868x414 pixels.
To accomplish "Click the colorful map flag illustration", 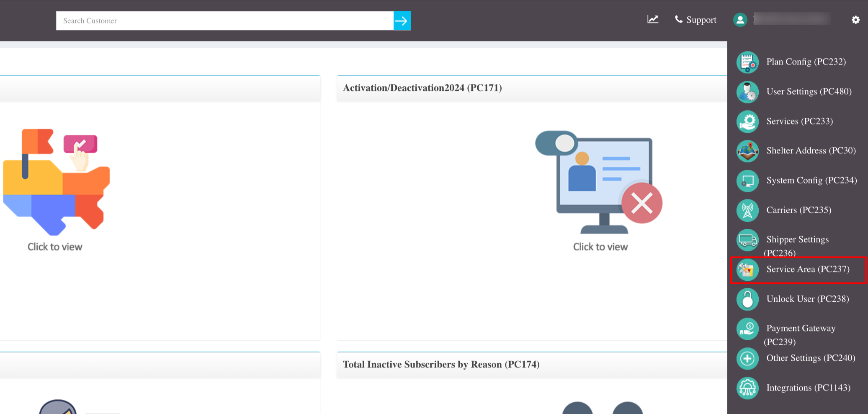I will point(56,182).
